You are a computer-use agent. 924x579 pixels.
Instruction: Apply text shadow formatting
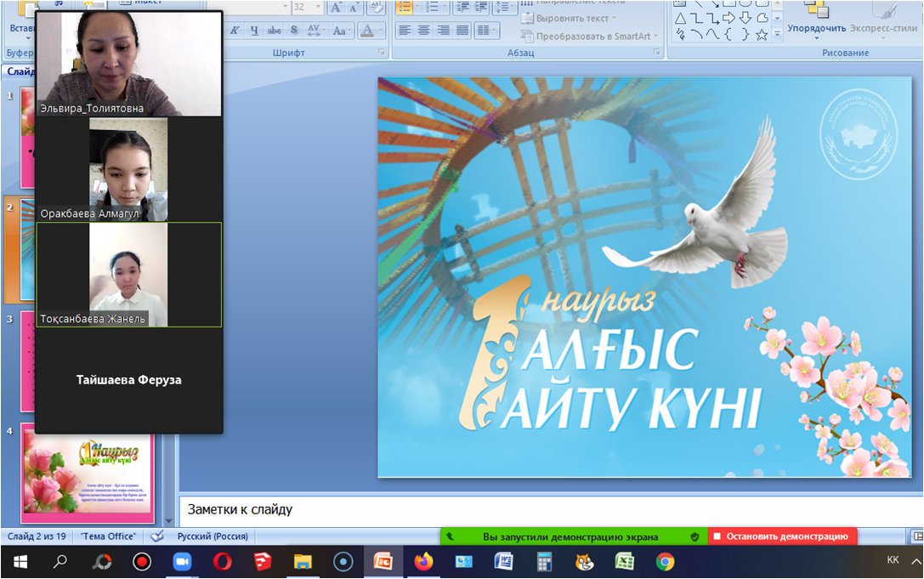pyautogui.click(x=294, y=31)
